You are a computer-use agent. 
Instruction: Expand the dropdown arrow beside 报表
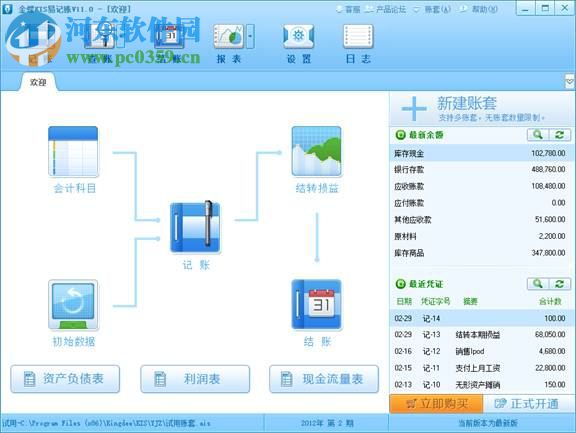pos(250,36)
